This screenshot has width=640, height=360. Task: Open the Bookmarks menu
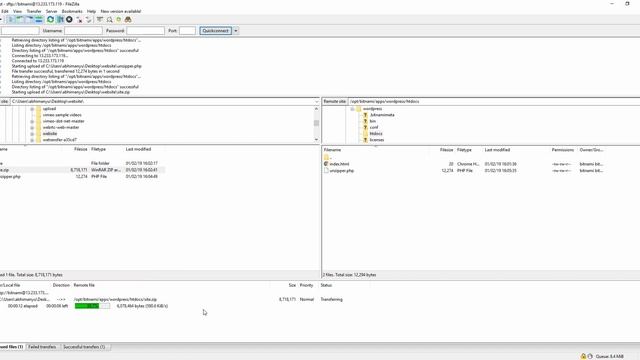(x=72, y=11)
